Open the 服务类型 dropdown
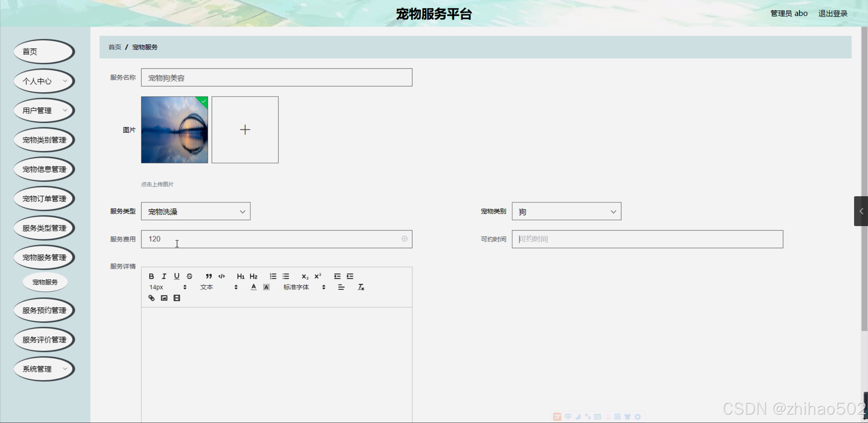Viewport: 868px width, 423px height. click(196, 211)
